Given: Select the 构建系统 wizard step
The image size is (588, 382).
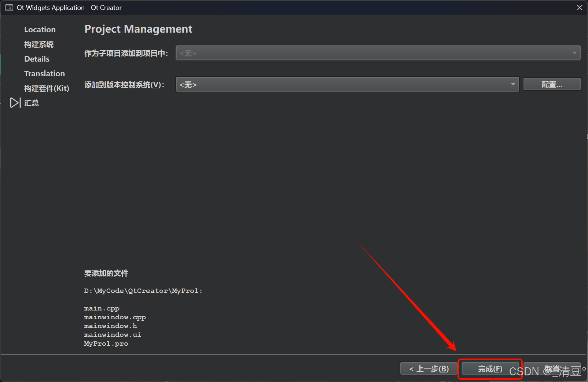Looking at the screenshot, I should tap(39, 44).
